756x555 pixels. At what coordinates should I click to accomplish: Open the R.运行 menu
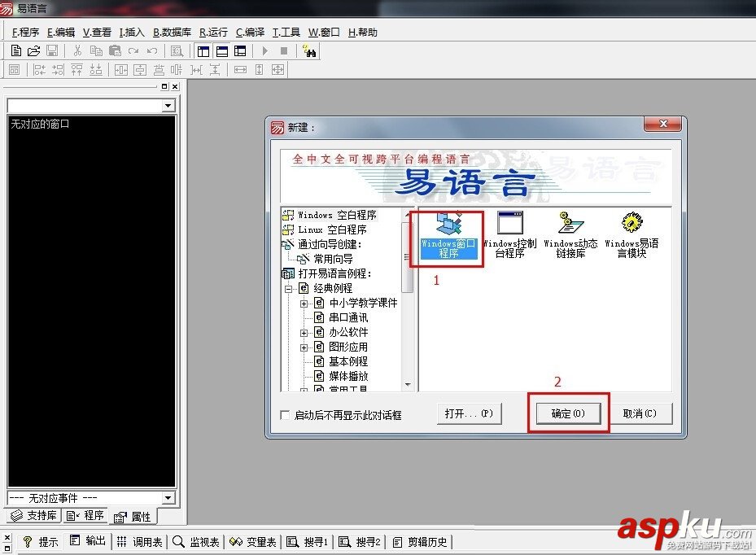coord(213,33)
